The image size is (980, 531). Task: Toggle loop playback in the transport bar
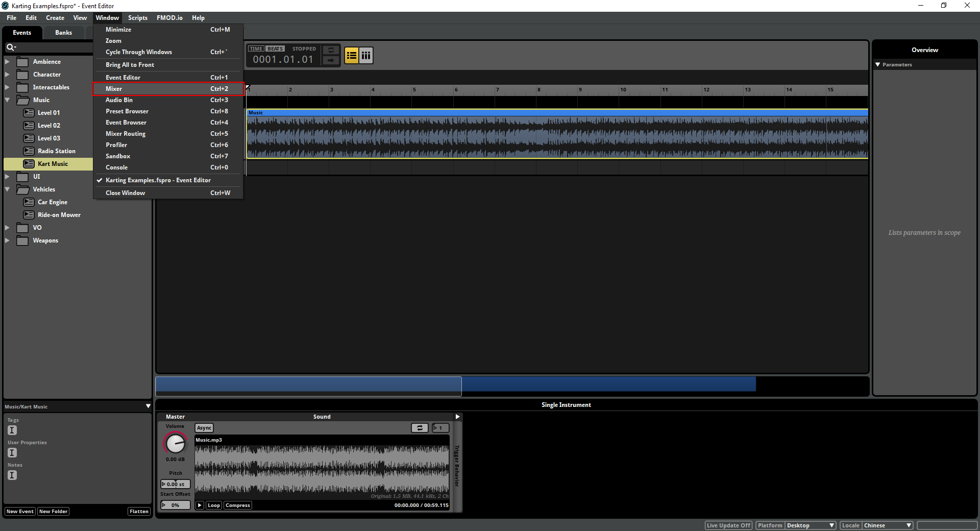tap(331, 50)
